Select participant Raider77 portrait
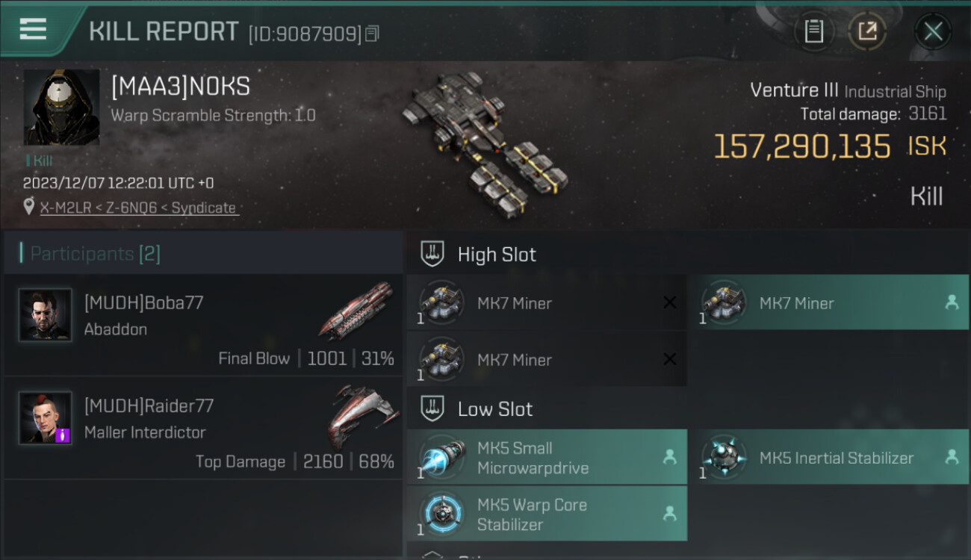This screenshot has height=560, width=971. click(x=46, y=418)
